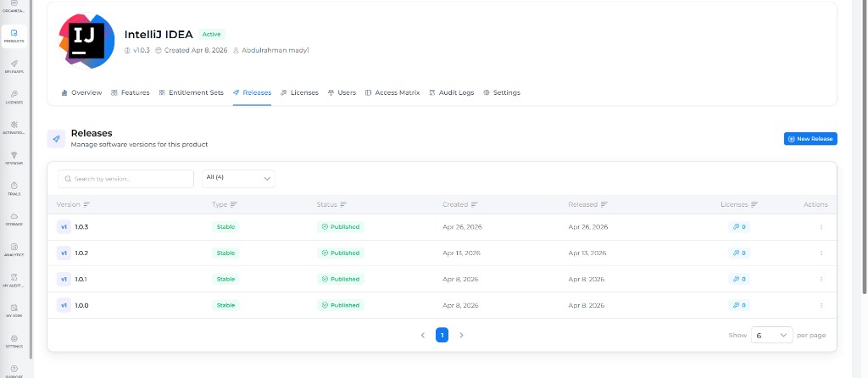Image resolution: width=868 pixels, height=378 pixels.
Task: Create a New Release
Action: [x=810, y=139]
